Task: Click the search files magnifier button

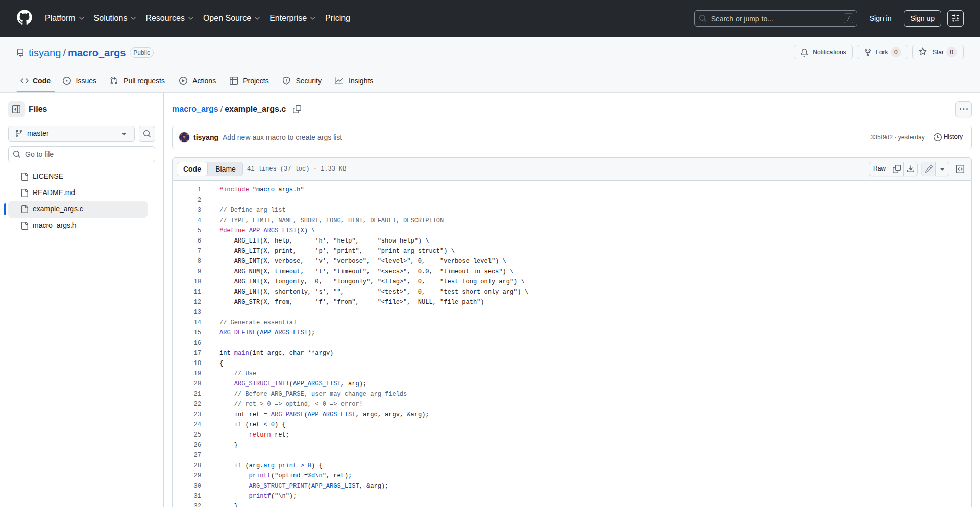Action: point(147,134)
